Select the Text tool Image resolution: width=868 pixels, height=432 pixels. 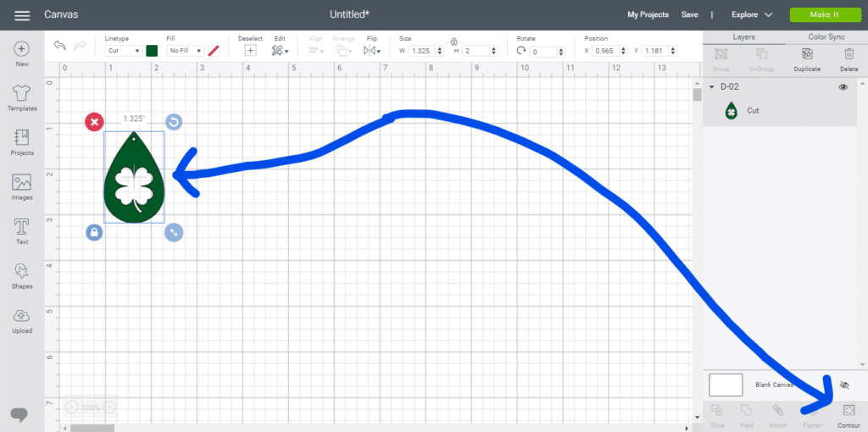point(22,230)
